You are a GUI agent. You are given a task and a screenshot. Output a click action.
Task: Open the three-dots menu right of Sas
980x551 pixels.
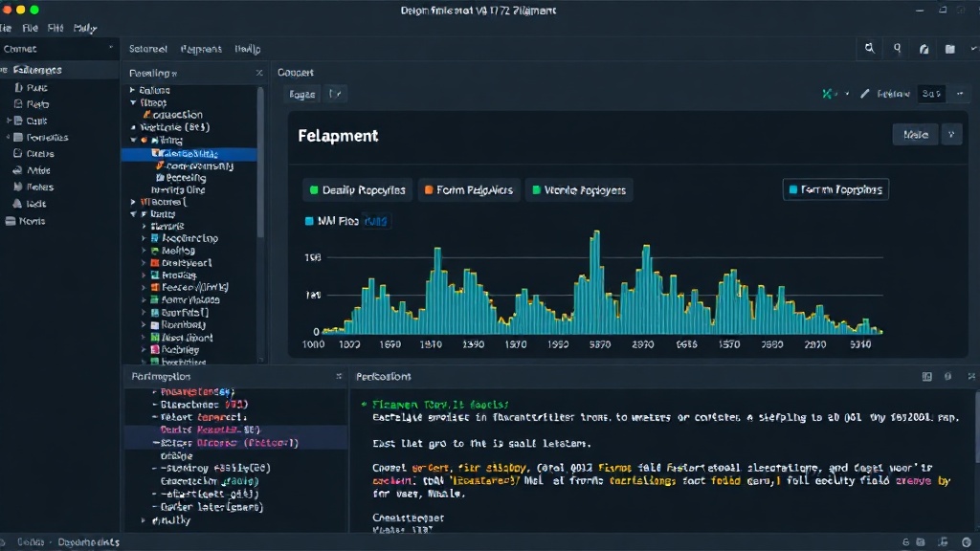(x=960, y=94)
